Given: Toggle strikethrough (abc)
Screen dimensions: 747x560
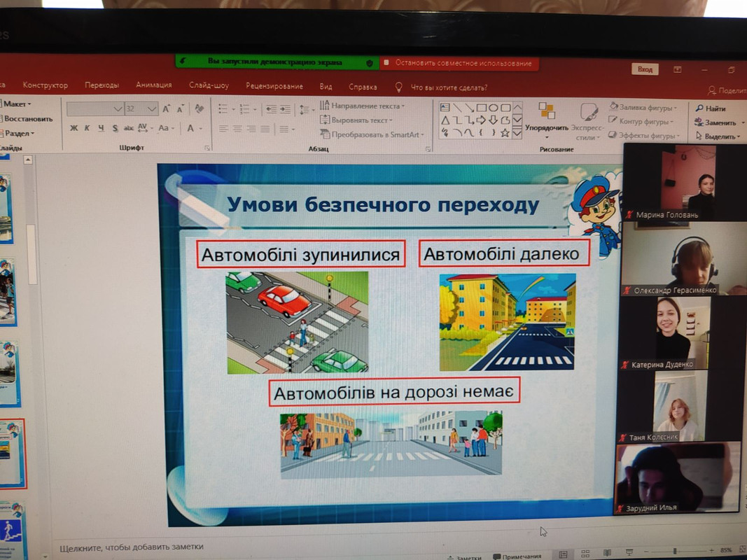Looking at the screenshot, I should [129, 128].
